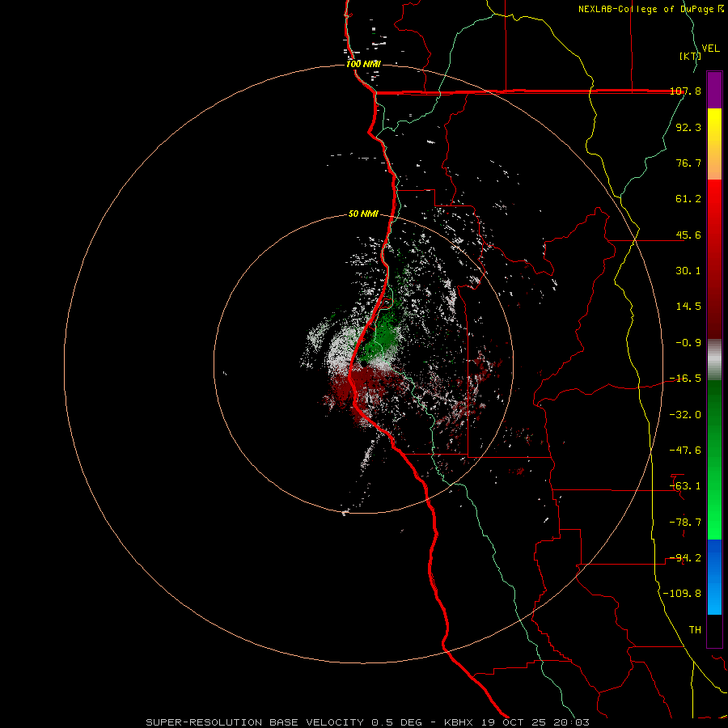Click the -94.2 velocity scale value
The image size is (728, 728).
pos(685,558)
